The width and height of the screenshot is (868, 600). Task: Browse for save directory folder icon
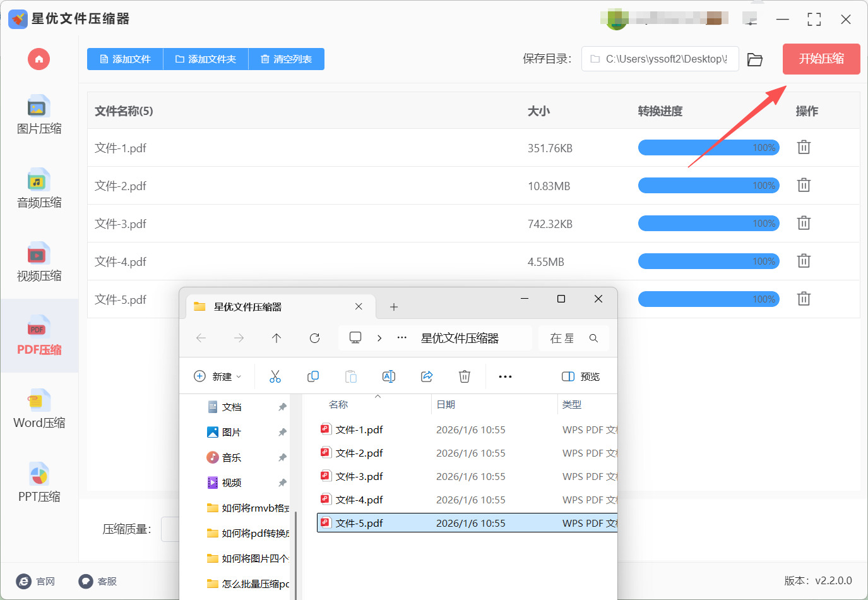tap(755, 59)
